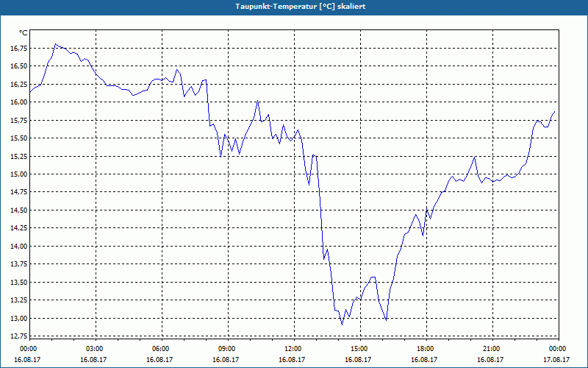Screen dimensions: 588x368
Task: Click the first 16.08.17 date under 00:00
Action: tap(27, 359)
